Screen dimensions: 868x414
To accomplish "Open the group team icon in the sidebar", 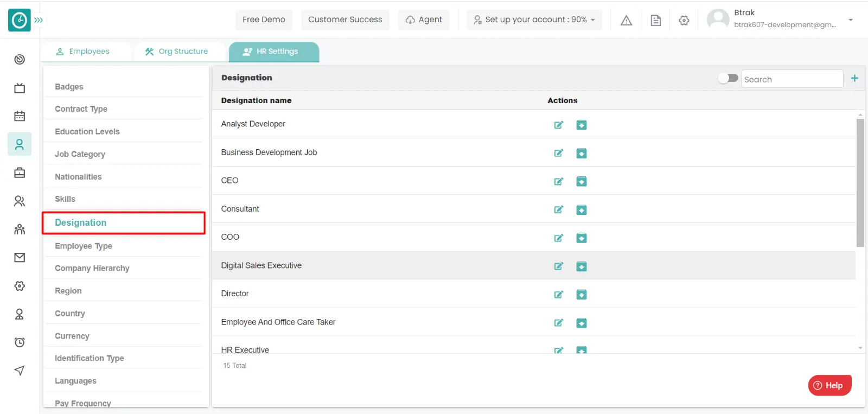I will tap(20, 230).
